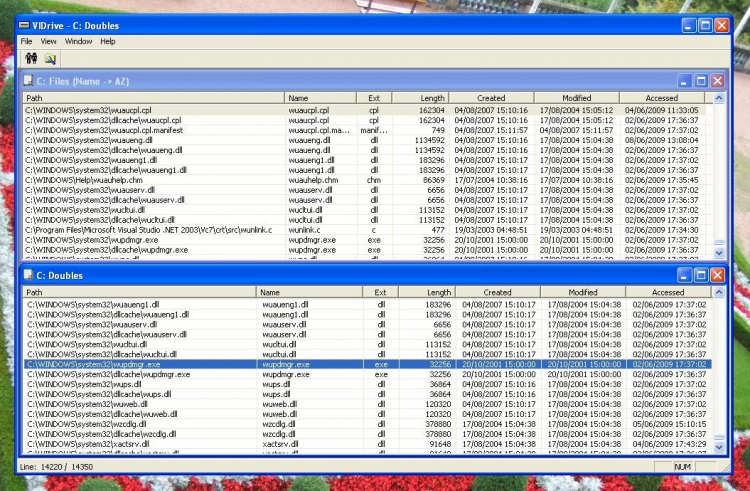Click the search magnifier toolbar icon
The image size is (750, 491).
(x=50, y=58)
